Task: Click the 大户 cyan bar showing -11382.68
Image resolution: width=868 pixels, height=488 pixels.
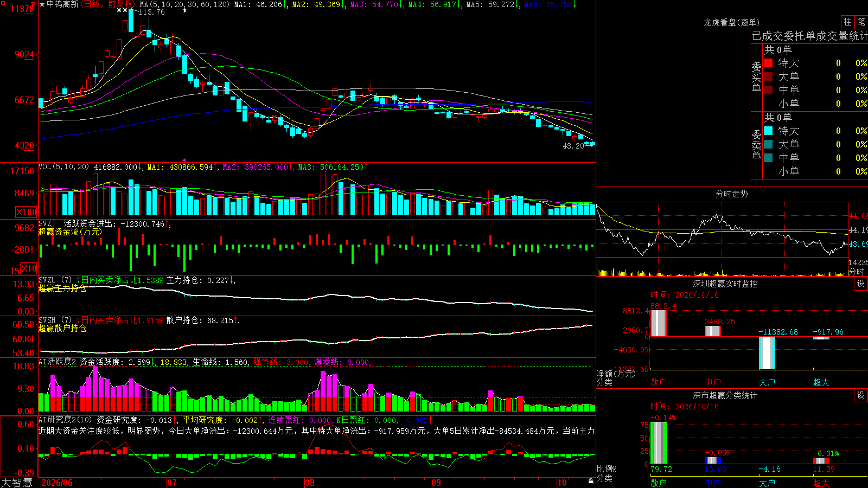Action: (x=767, y=353)
